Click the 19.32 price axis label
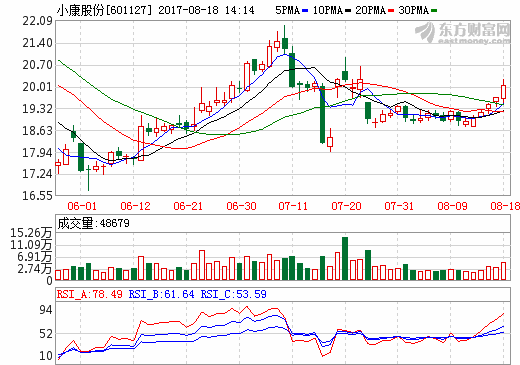520x365 pixels. pyautogui.click(x=37, y=109)
